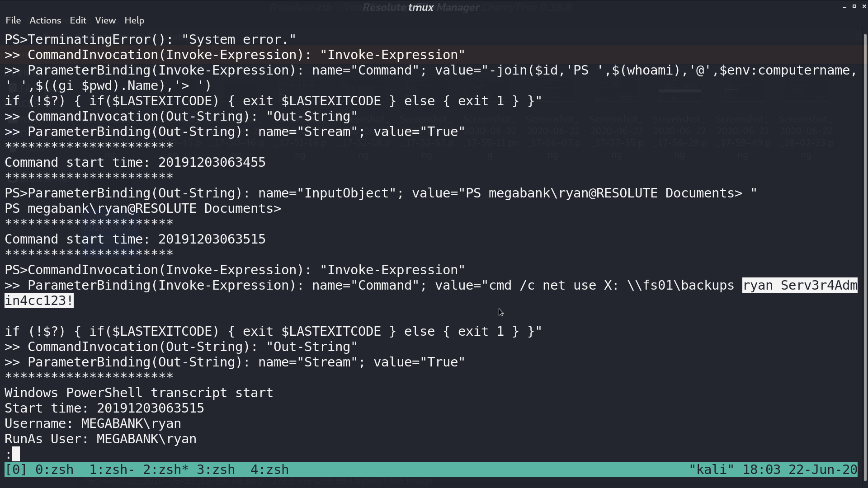Image resolution: width=868 pixels, height=488 pixels.
Task: Switch to tmux window 1:zsh-
Action: point(112,469)
